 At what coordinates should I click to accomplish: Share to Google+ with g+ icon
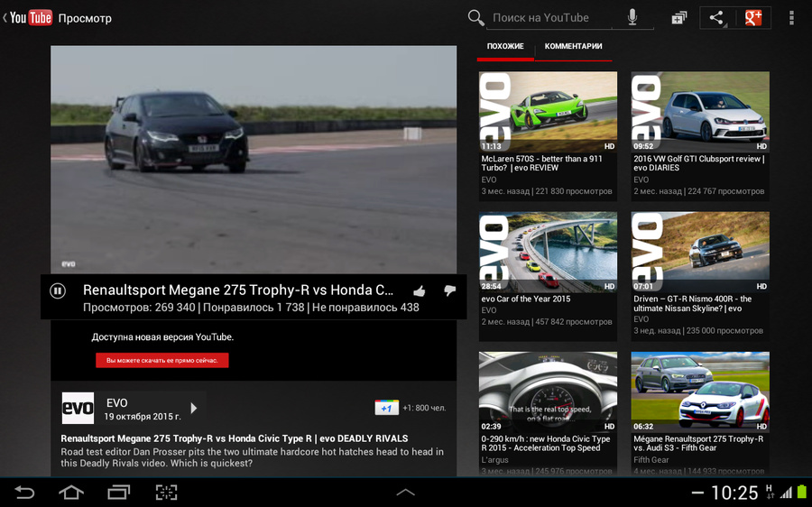[753, 18]
